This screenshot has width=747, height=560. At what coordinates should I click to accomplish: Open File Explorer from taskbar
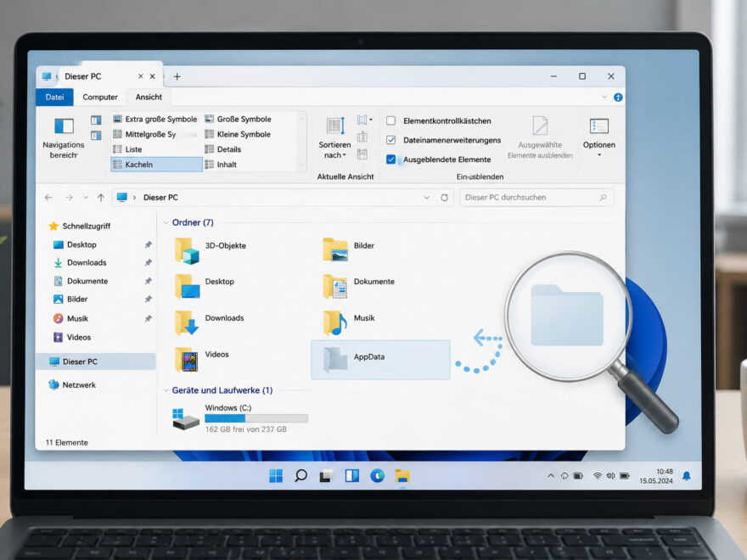(402, 475)
